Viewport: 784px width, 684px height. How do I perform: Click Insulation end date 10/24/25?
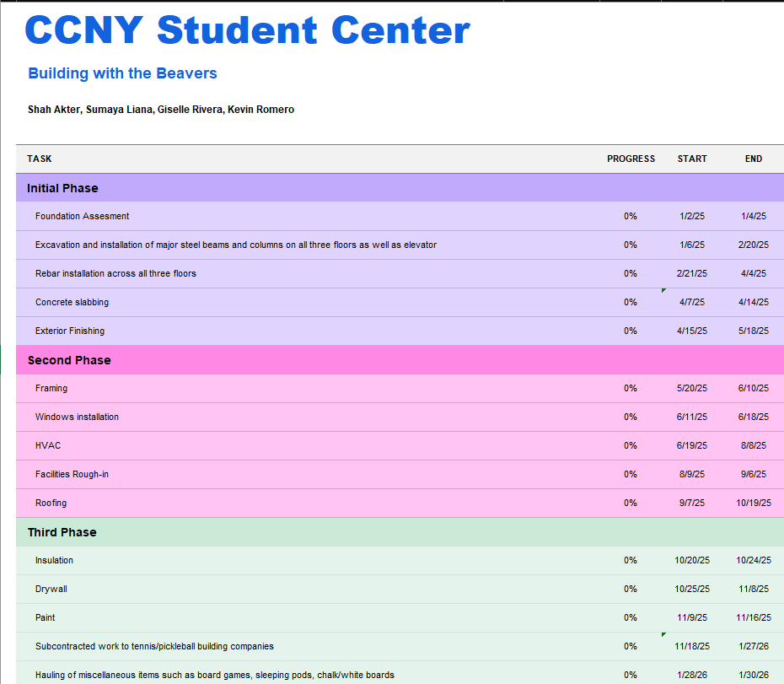coord(754,560)
